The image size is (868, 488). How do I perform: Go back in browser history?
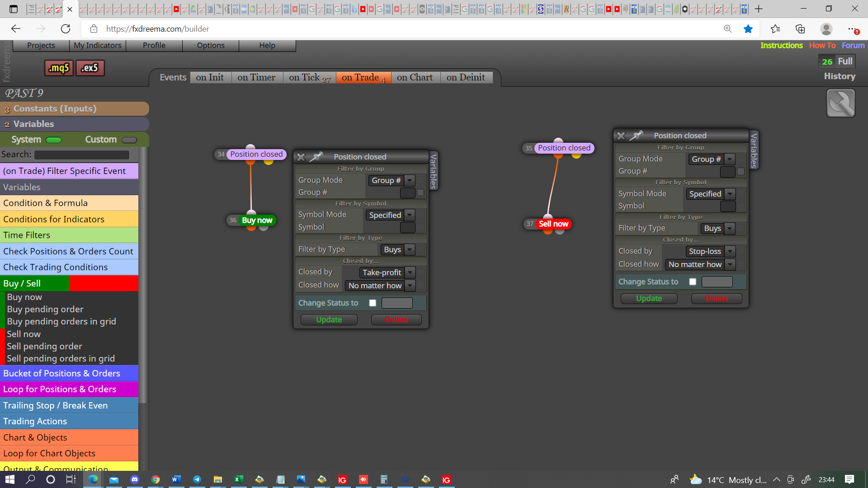click(16, 29)
